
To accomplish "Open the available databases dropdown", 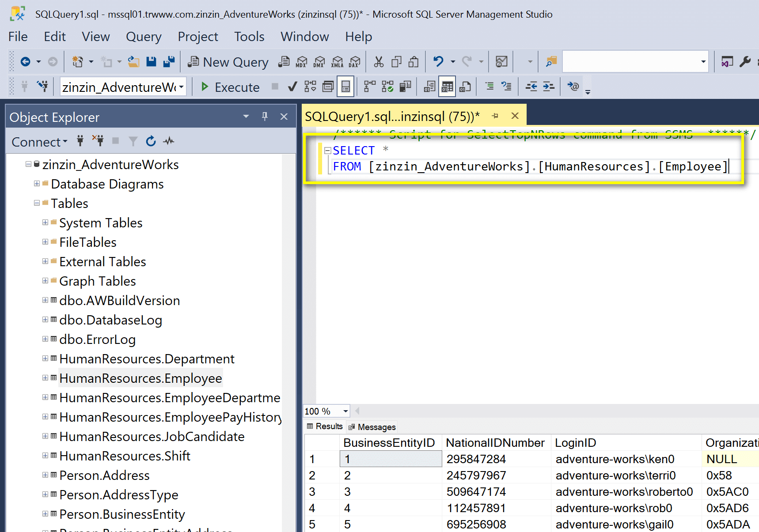I will tap(181, 87).
